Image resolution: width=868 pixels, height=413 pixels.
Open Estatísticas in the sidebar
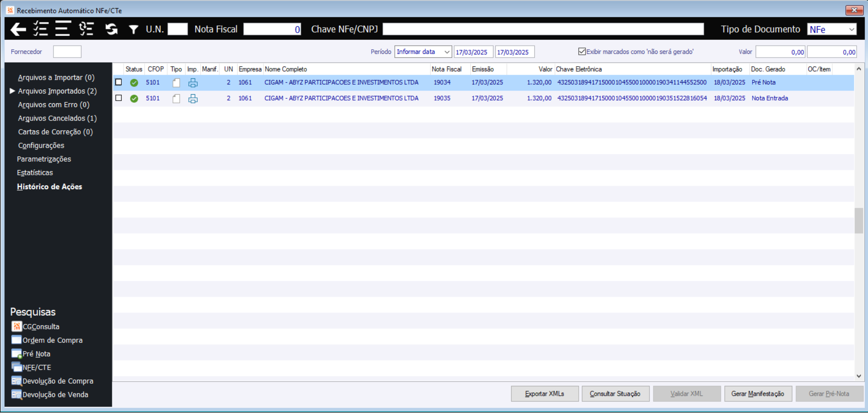pyautogui.click(x=35, y=173)
